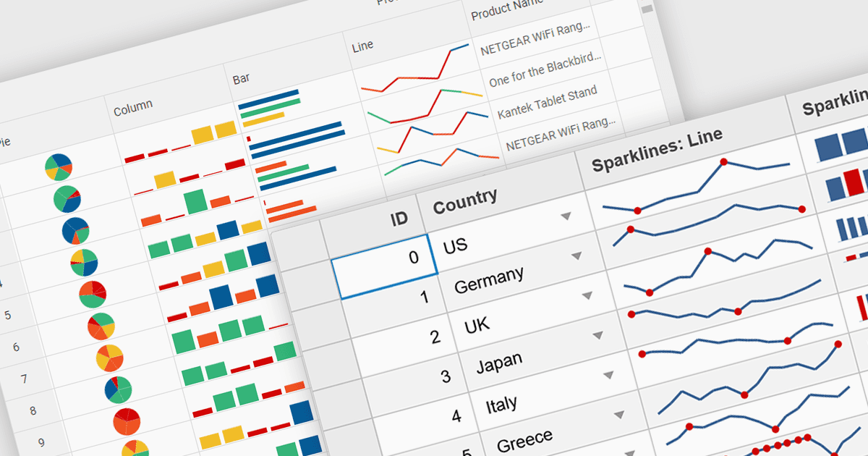This screenshot has width=868, height=456.
Task: Select row header 8 in back grid
Action: [x=33, y=410]
